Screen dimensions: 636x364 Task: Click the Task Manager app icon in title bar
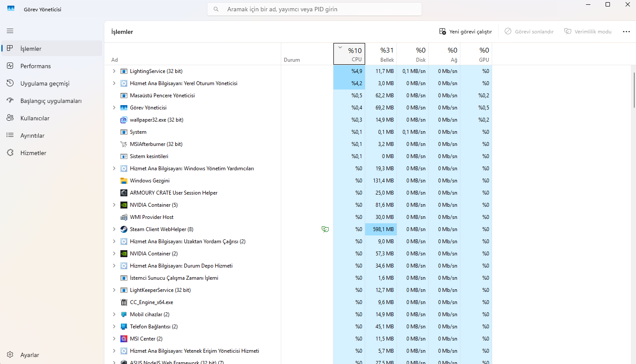pos(11,9)
